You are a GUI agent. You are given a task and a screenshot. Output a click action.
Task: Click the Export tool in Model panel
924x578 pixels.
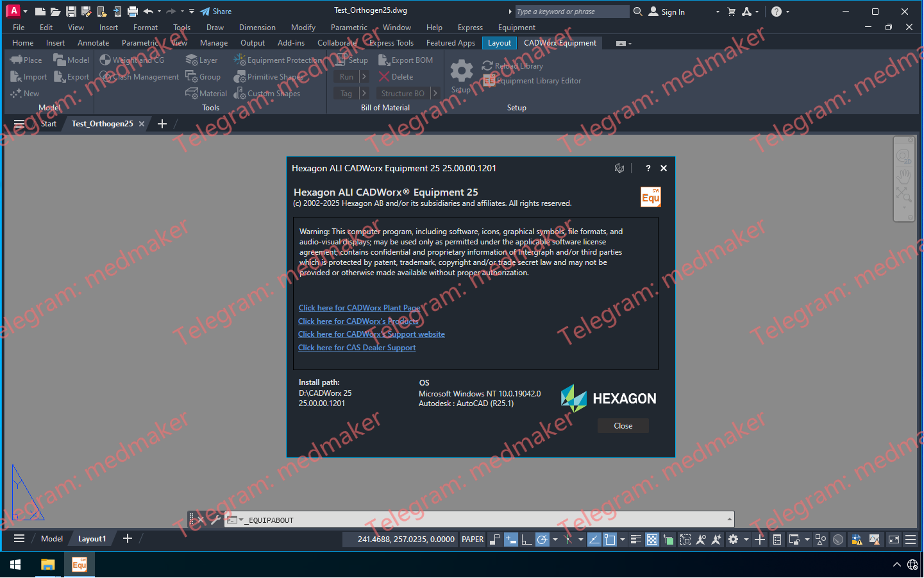[71, 77]
